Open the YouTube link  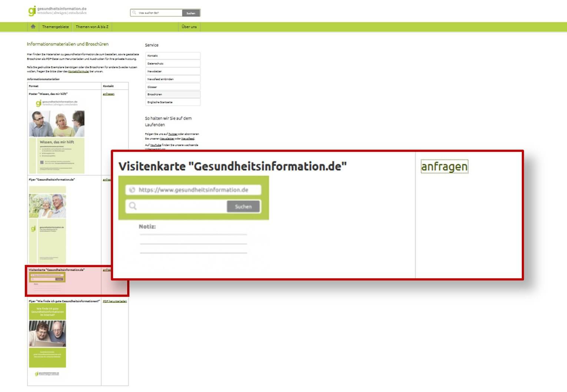156,145
